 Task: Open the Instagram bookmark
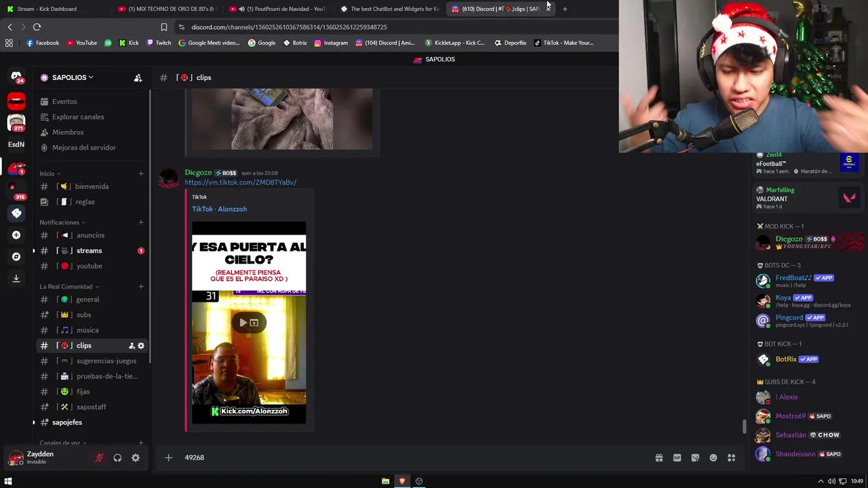(331, 43)
